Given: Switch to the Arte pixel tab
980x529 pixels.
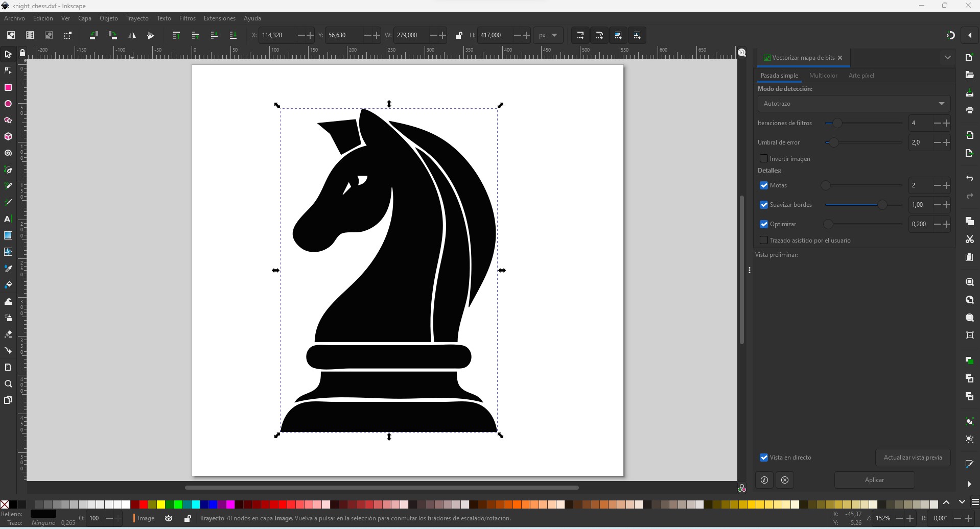Looking at the screenshot, I should coord(861,76).
